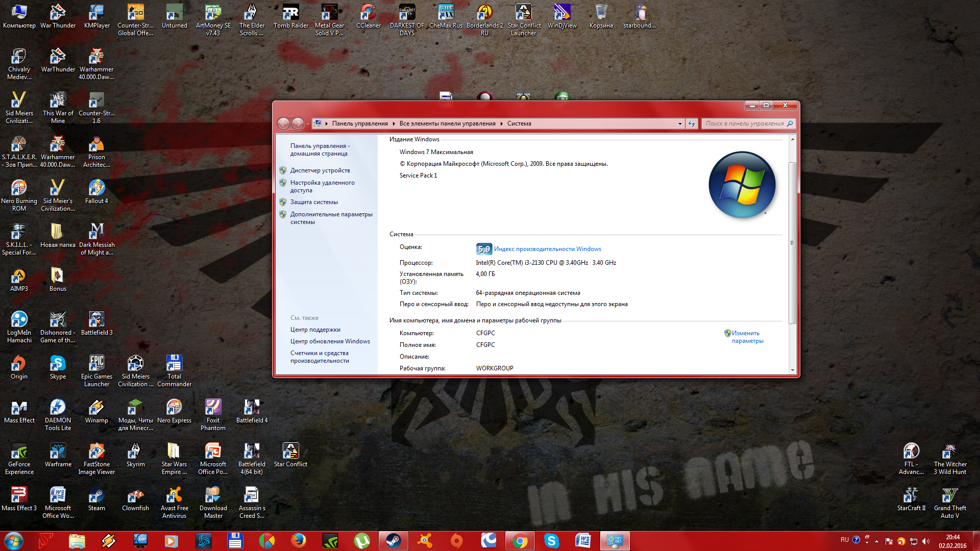Launch Google Chrome from the taskbar

tap(520, 541)
